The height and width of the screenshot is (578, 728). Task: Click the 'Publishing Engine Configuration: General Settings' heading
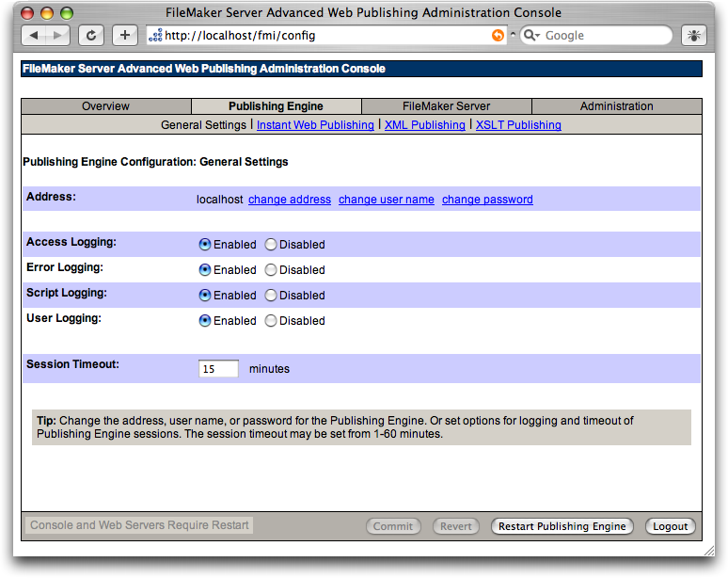(x=155, y=162)
